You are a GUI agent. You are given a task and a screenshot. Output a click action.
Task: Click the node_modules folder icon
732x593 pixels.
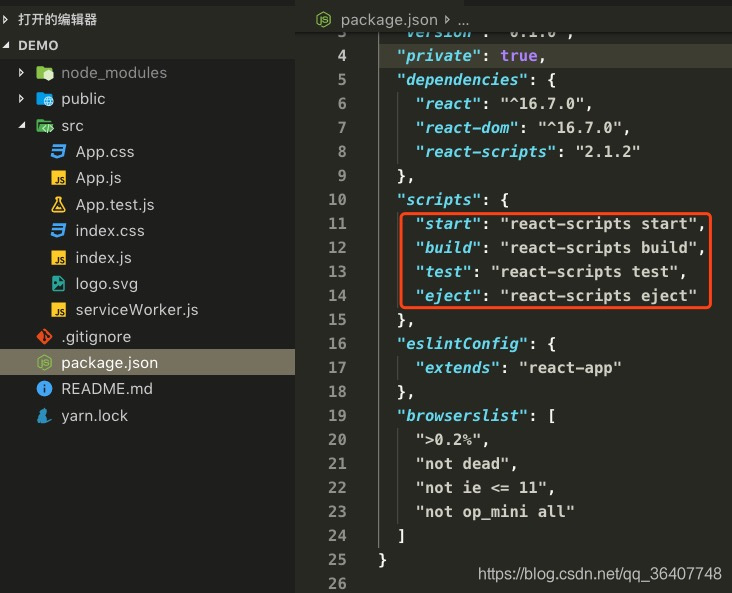click(x=45, y=73)
